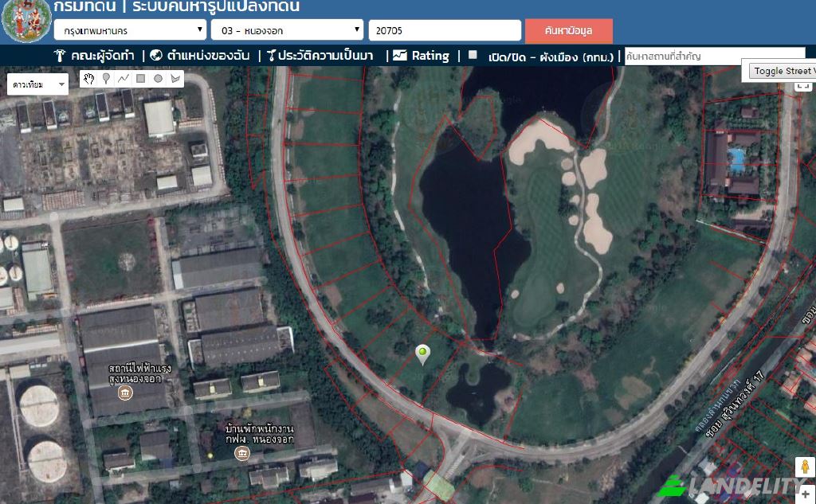Zoom in with the plus button
This screenshot has width=816, height=504.
click(x=806, y=494)
